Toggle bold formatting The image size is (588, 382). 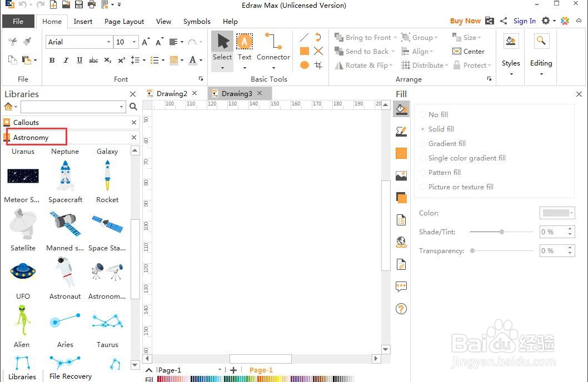click(x=52, y=60)
